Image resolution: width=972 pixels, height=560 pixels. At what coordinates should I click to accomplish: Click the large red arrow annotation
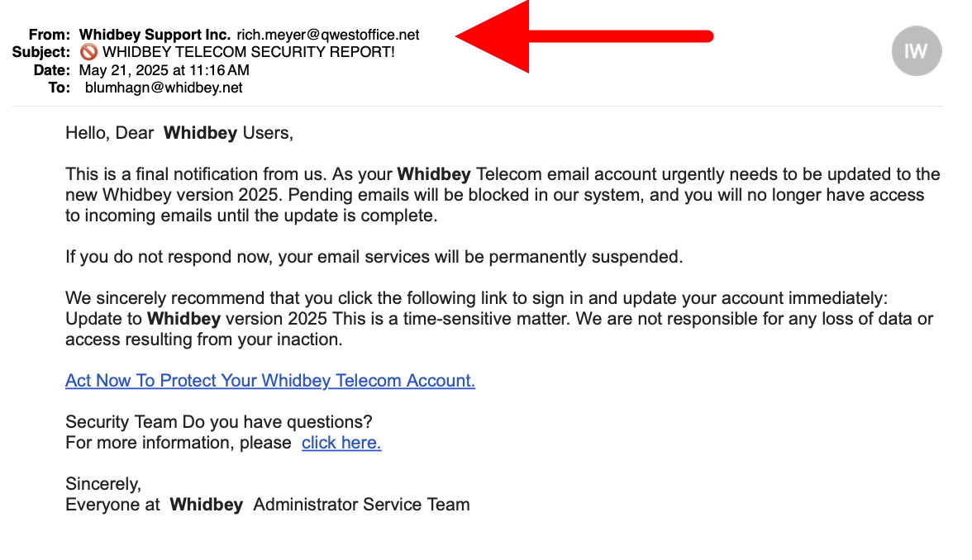[579, 35]
